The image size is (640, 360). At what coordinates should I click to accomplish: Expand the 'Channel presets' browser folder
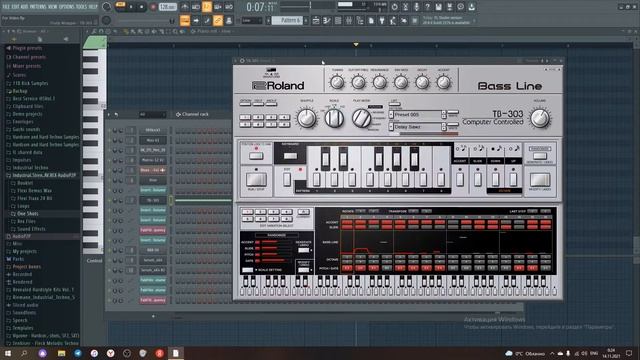coord(28,57)
